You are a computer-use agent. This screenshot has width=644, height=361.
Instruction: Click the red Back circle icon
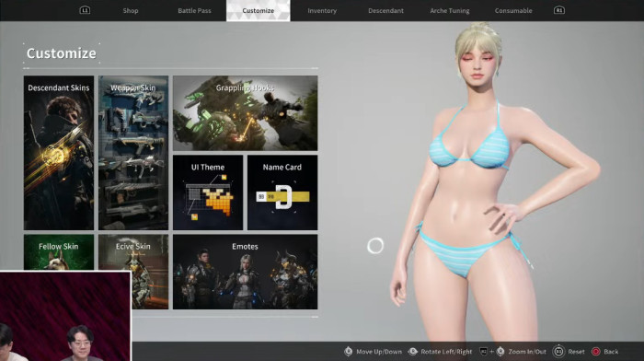tap(595, 352)
